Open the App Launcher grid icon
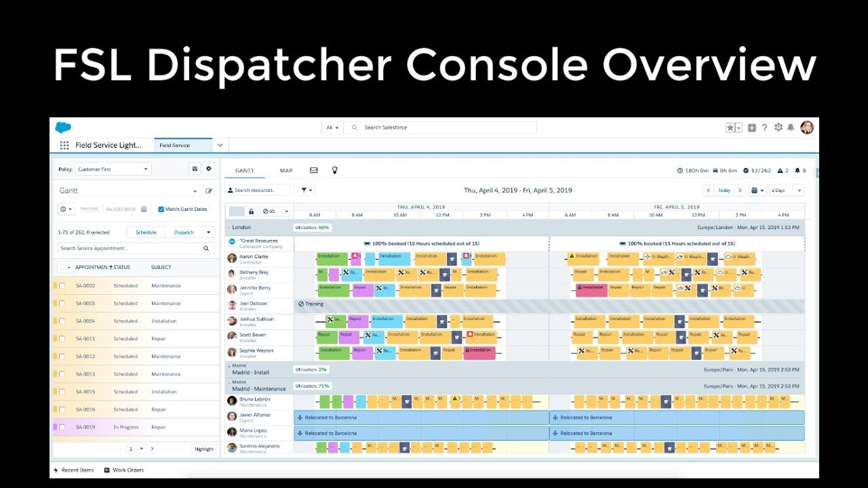This screenshot has height=488, width=868. click(x=64, y=145)
